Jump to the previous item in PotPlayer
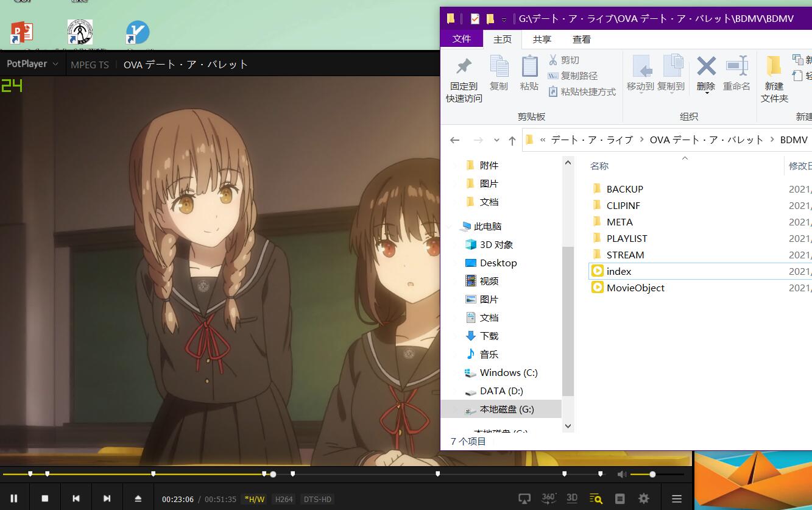Image resolution: width=812 pixels, height=510 pixels. [x=76, y=498]
